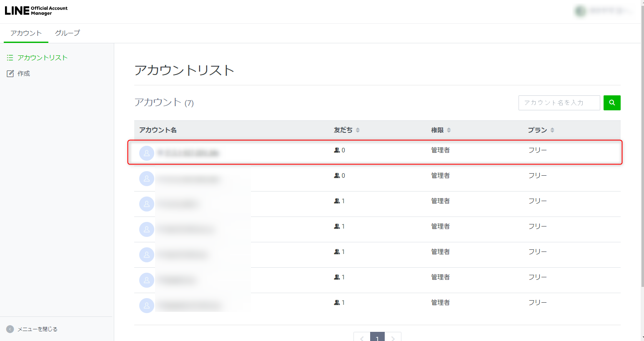Viewport: 644px width, 341px height.
Task: Click the アカウントリスト list icon in sidebar
Action: point(10,58)
